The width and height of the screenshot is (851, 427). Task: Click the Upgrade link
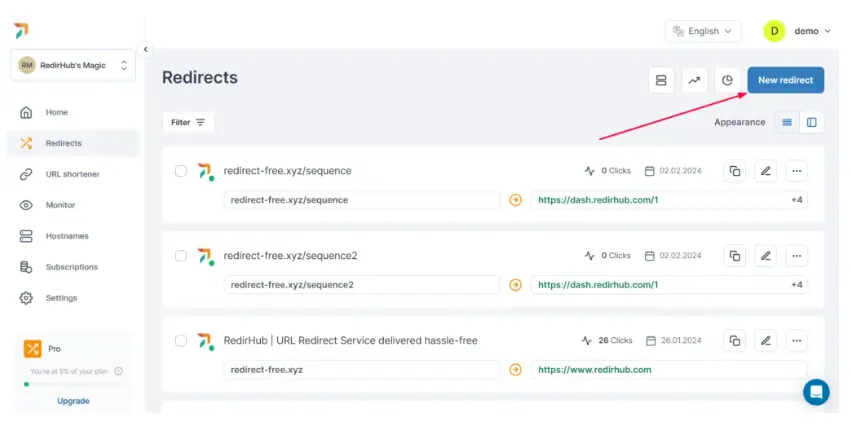click(x=73, y=401)
